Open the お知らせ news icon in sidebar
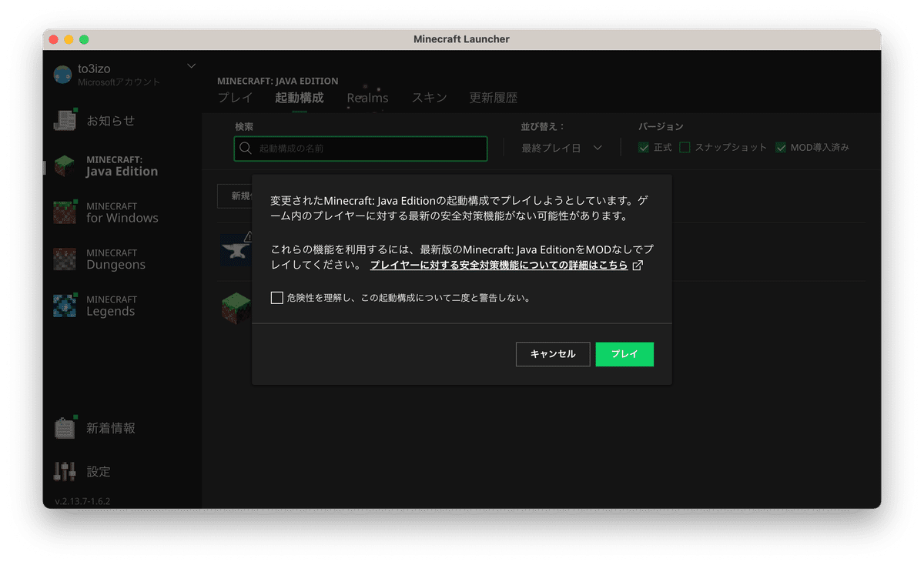The image size is (924, 565). [65, 120]
